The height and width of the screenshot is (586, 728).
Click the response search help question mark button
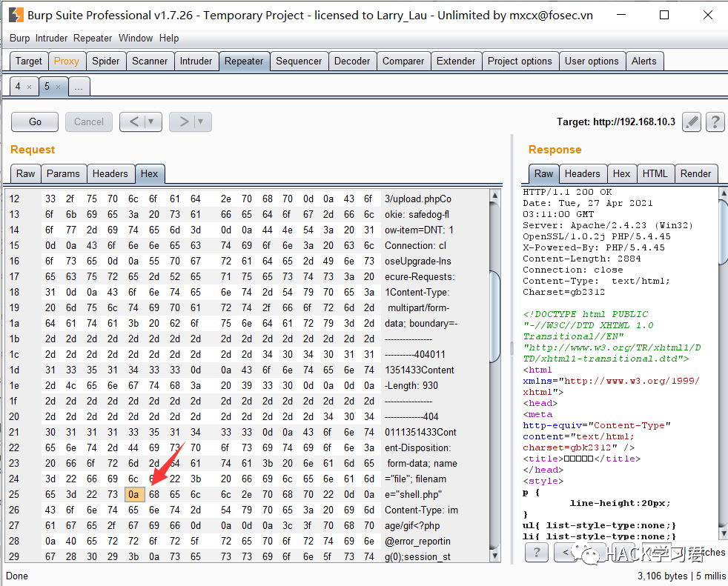[537, 552]
